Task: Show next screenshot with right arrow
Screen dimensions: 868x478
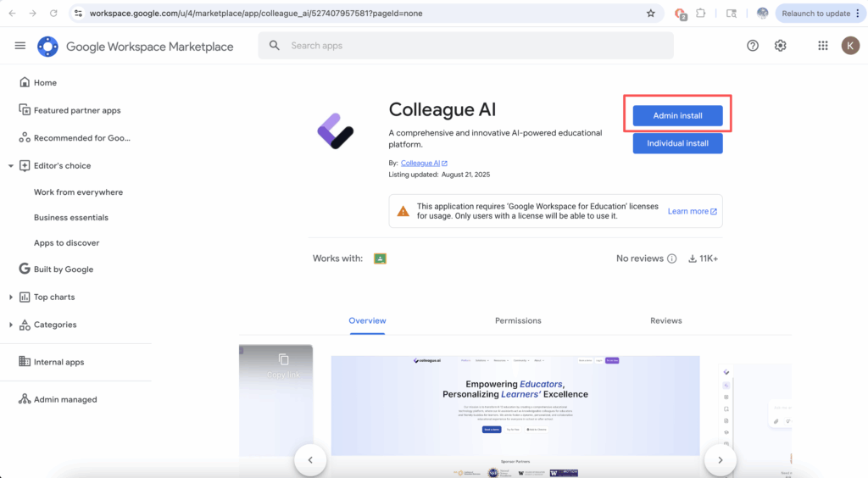Action: tap(720, 459)
